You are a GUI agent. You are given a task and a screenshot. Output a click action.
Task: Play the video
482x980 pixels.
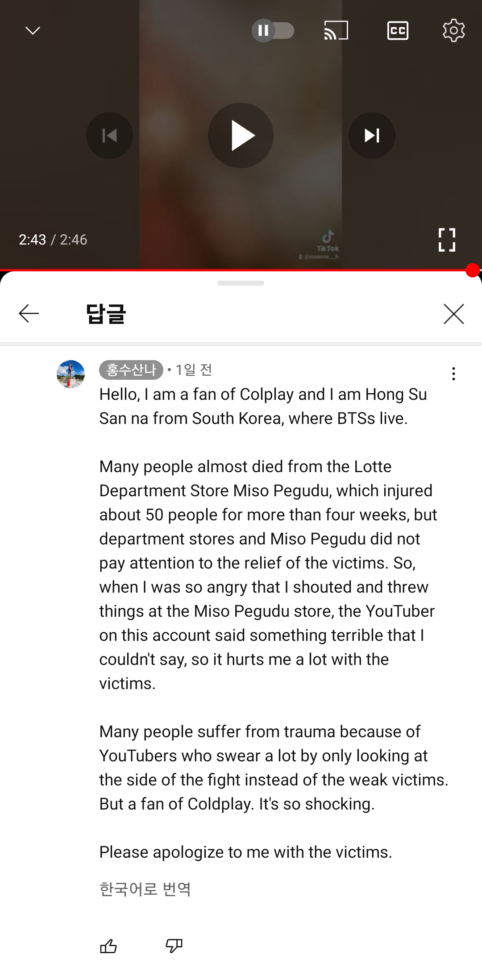tap(241, 135)
